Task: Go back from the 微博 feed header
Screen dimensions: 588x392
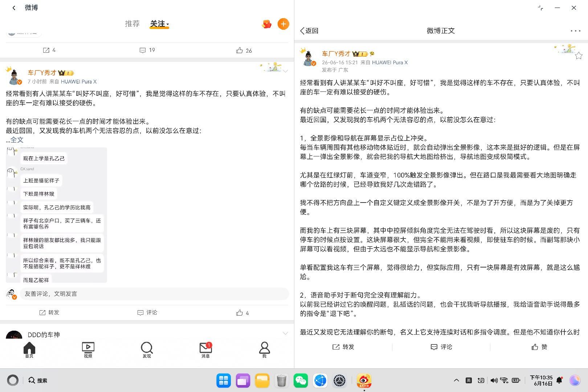Action: tap(14, 8)
